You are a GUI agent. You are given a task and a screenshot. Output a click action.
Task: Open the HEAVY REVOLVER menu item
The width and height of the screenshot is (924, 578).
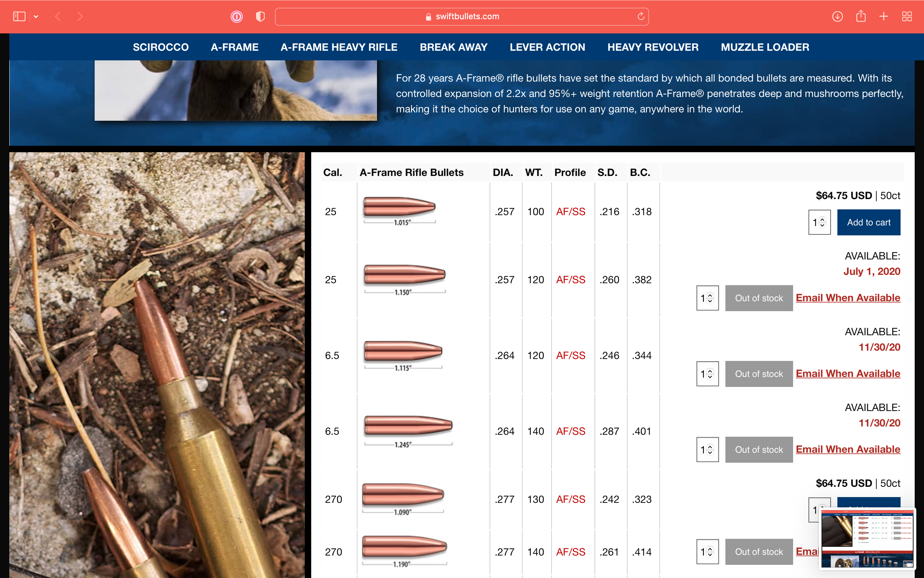653,47
